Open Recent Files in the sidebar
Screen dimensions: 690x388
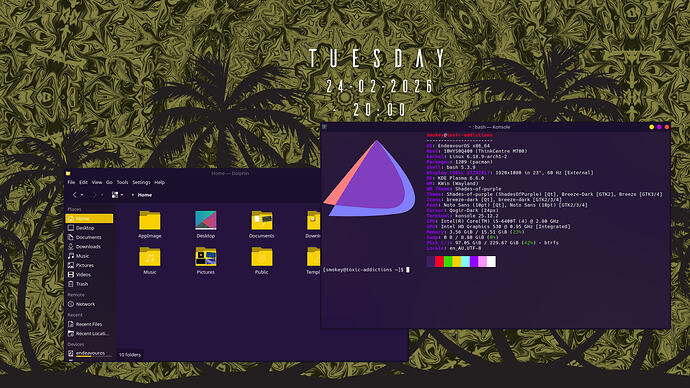pos(89,324)
